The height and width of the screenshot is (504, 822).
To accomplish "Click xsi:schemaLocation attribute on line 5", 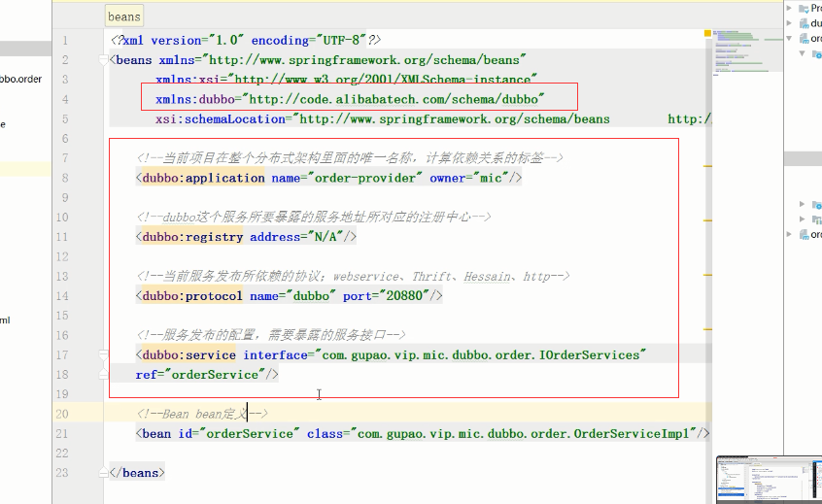I will coord(221,119).
